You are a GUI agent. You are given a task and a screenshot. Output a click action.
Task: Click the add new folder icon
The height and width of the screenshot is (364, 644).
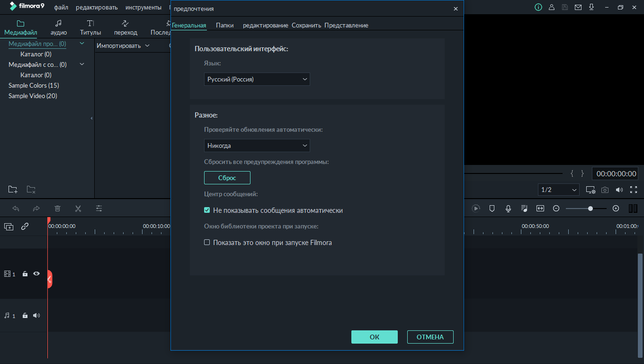point(13,190)
